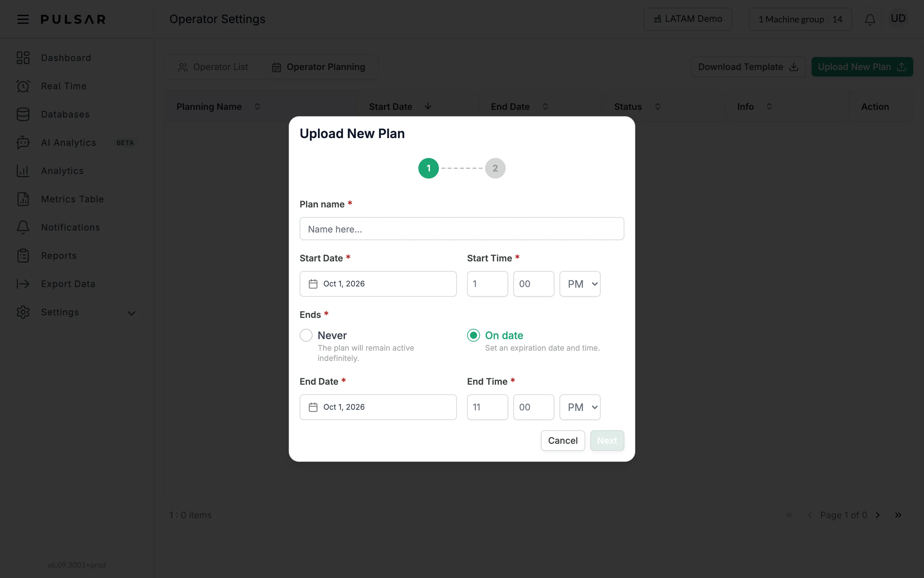Open the Start Time AM/PM dropdown
The width and height of the screenshot is (924, 578).
coord(580,284)
